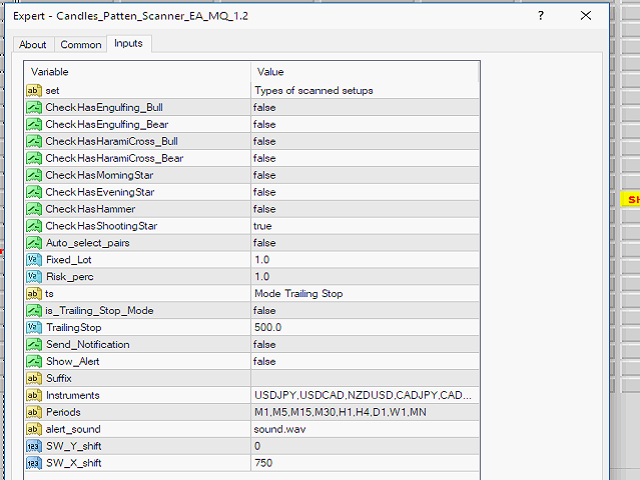Click the string icon beside Suffix
The image size is (640, 480).
[x=34, y=378]
